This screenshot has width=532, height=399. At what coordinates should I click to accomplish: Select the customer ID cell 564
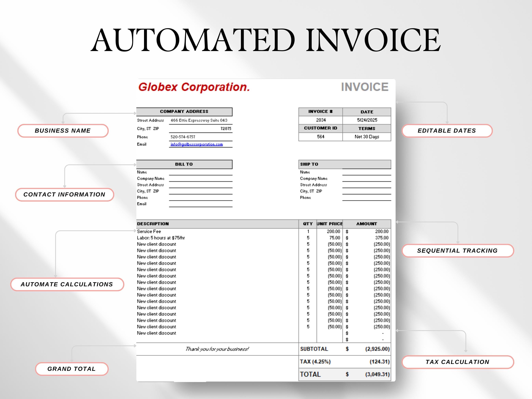[321, 137]
